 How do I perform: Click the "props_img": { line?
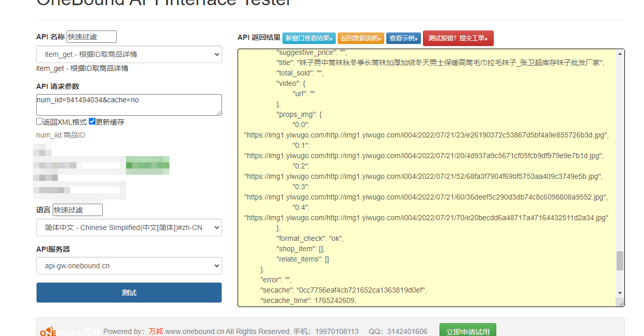coord(299,114)
